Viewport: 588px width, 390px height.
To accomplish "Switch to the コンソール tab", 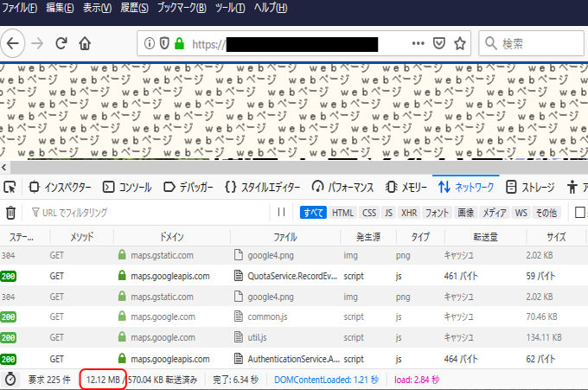I will pyautogui.click(x=127, y=187).
